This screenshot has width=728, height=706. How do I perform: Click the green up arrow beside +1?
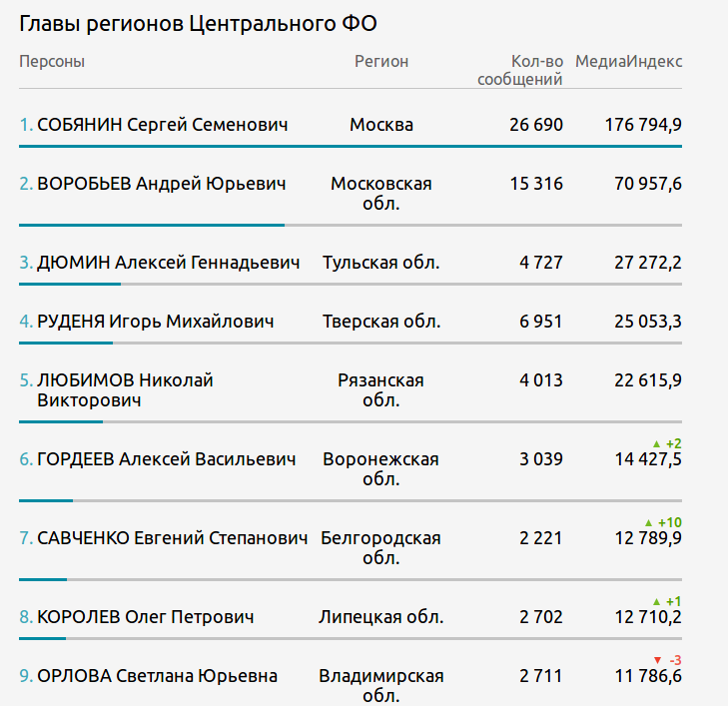point(656,601)
